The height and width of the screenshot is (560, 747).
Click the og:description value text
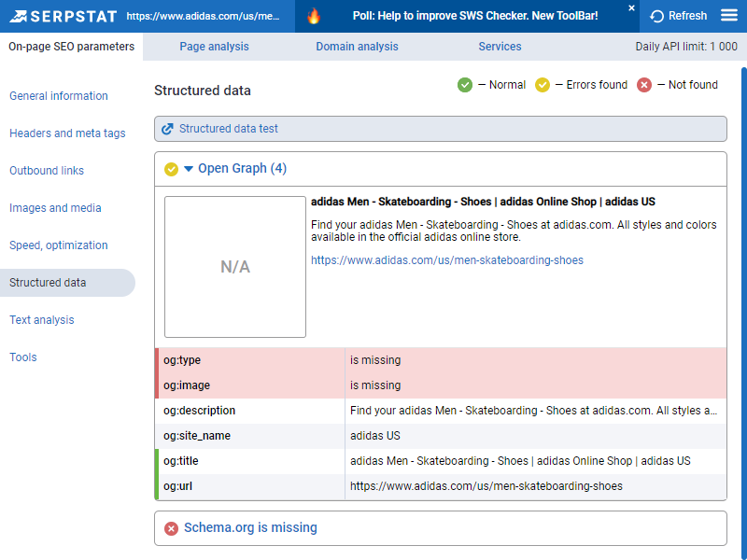533,411
